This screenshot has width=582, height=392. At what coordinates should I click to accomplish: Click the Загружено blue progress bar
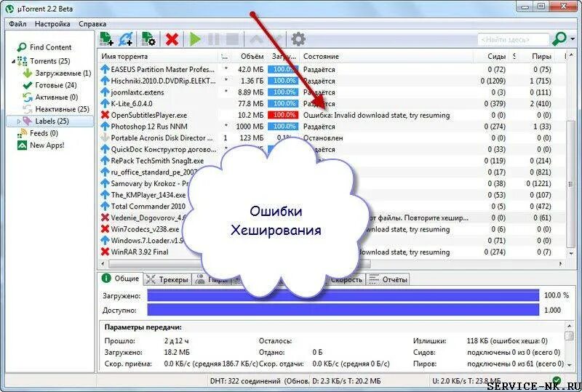coord(343,295)
